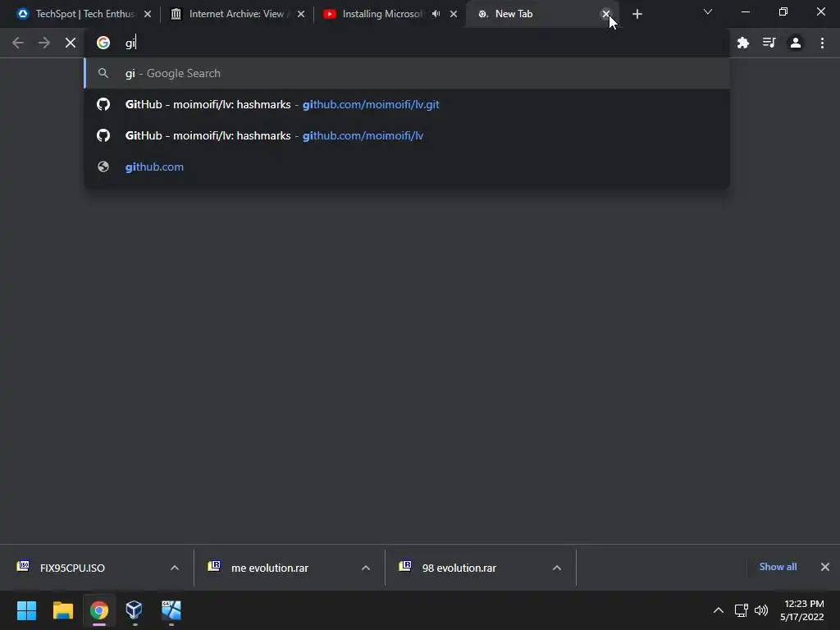This screenshot has width=840, height=630.
Task: Focus the address bar text 'gi'
Action: [x=130, y=43]
